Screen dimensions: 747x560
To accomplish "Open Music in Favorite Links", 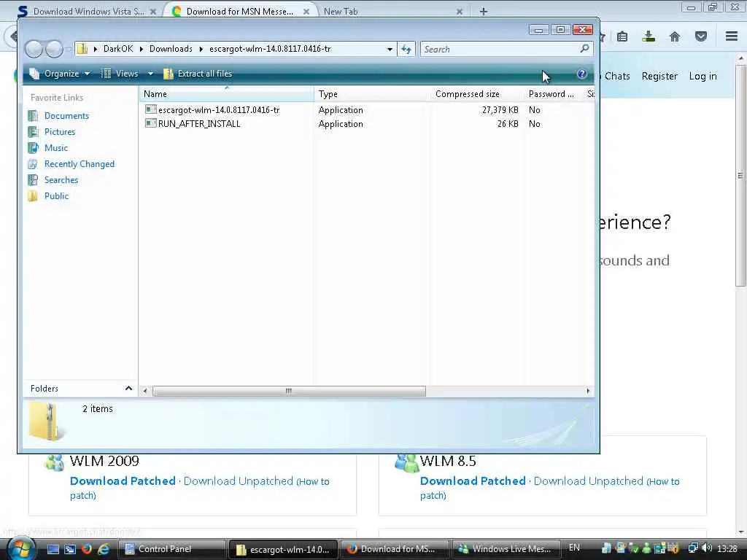I will [x=55, y=148].
